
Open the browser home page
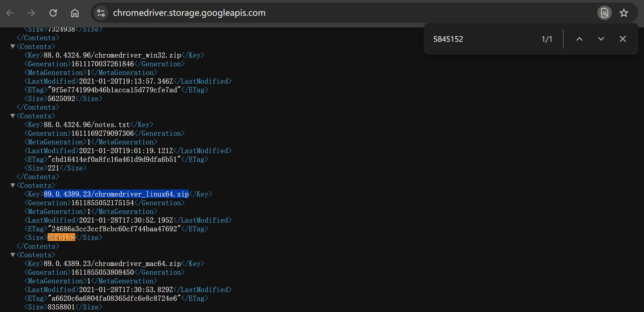pos(75,13)
